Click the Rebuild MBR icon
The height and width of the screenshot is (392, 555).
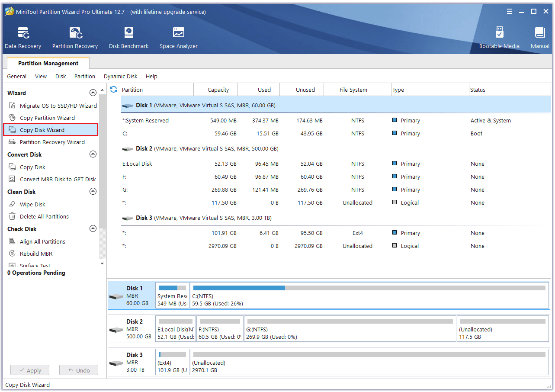click(12, 254)
